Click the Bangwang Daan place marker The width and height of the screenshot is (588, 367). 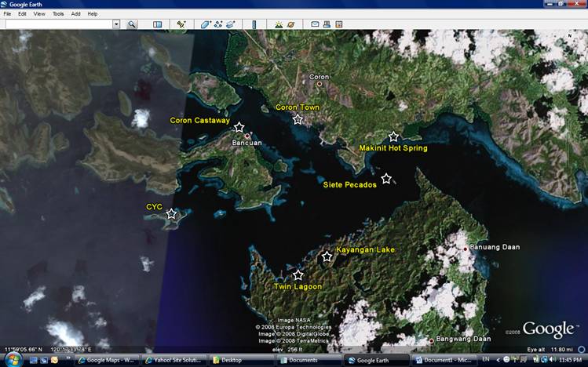[432, 341]
